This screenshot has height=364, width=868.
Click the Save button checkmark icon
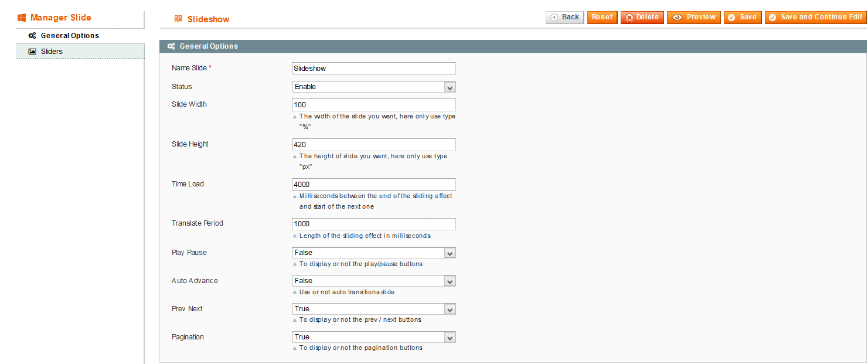[731, 18]
